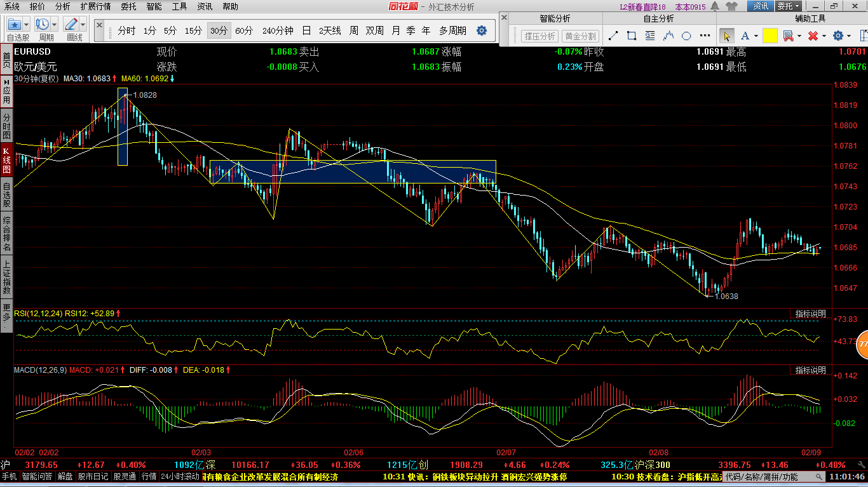Open RSI 指标说明 link
Screen dimensions: 868x487
coord(810,314)
